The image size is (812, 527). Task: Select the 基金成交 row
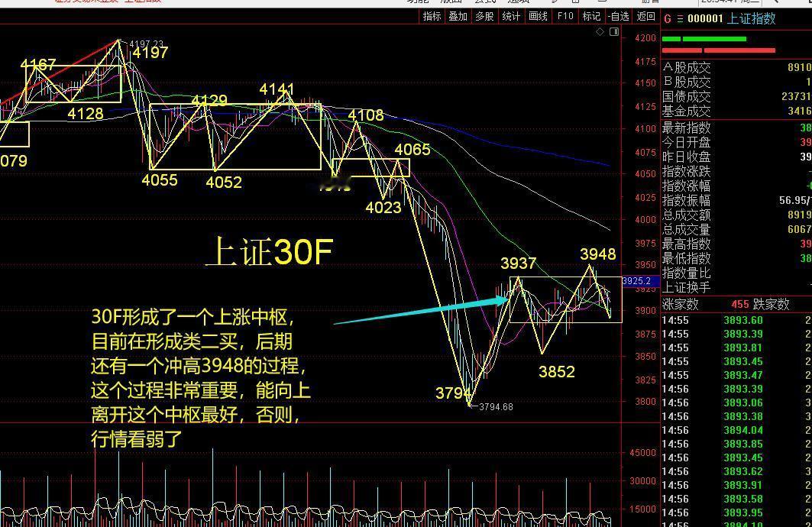tap(736, 111)
